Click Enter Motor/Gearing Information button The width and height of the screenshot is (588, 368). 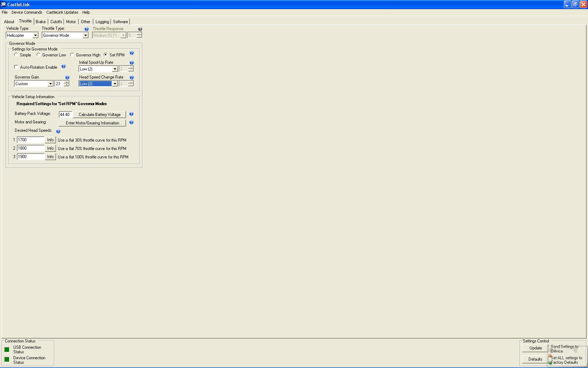tap(92, 123)
